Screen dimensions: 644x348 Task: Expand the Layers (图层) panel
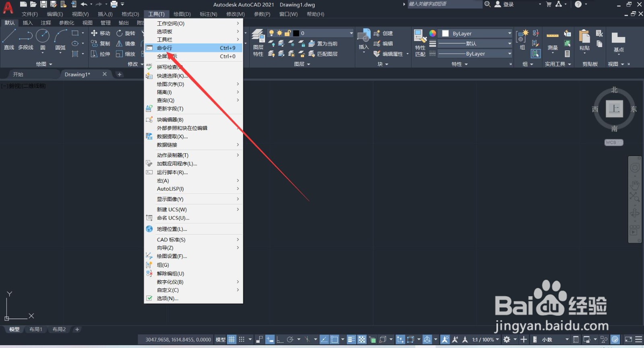pyautogui.click(x=302, y=64)
